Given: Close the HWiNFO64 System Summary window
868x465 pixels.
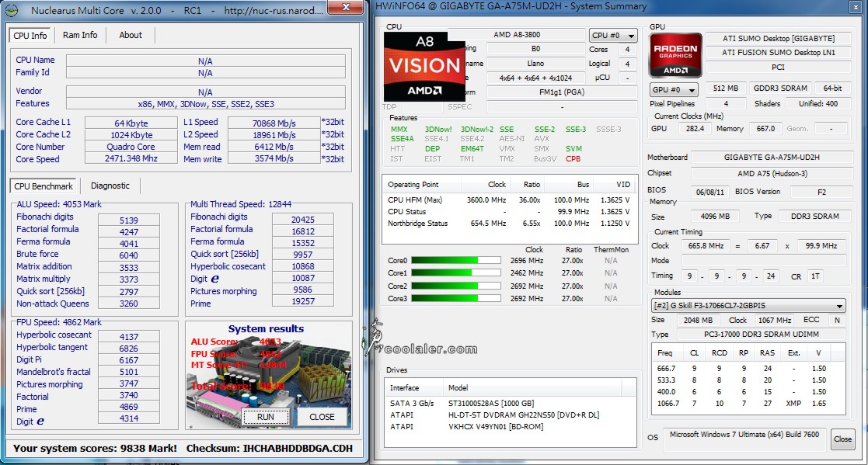Looking at the screenshot, I should pyautogui.click(x=856, y=7).
